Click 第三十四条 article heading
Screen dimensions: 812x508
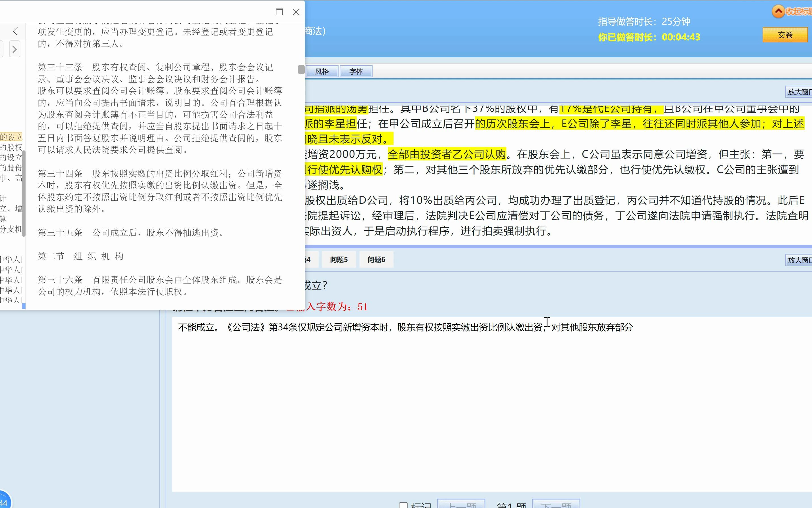pos(60,174)
